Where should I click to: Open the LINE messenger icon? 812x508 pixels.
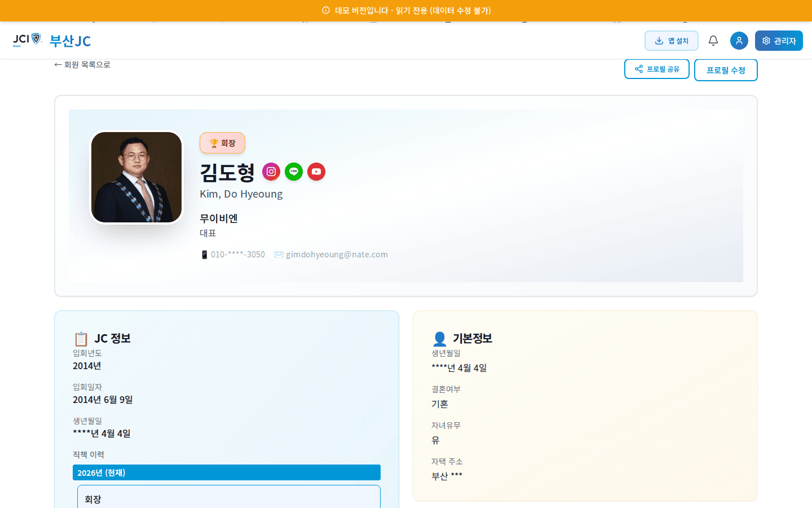point(294,172)
